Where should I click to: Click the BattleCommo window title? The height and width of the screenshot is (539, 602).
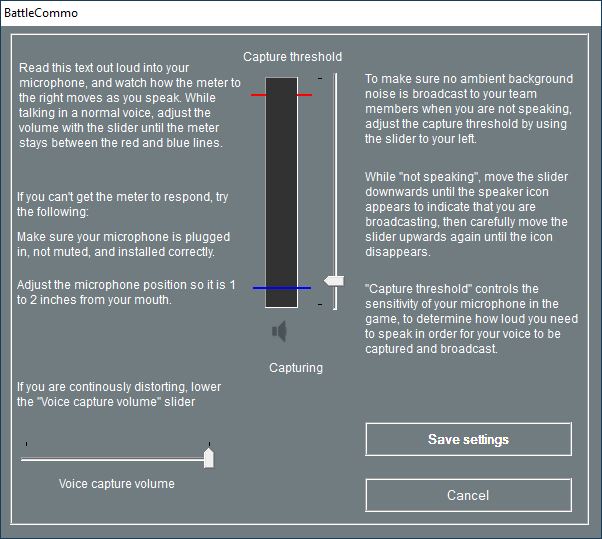(41, 13)
